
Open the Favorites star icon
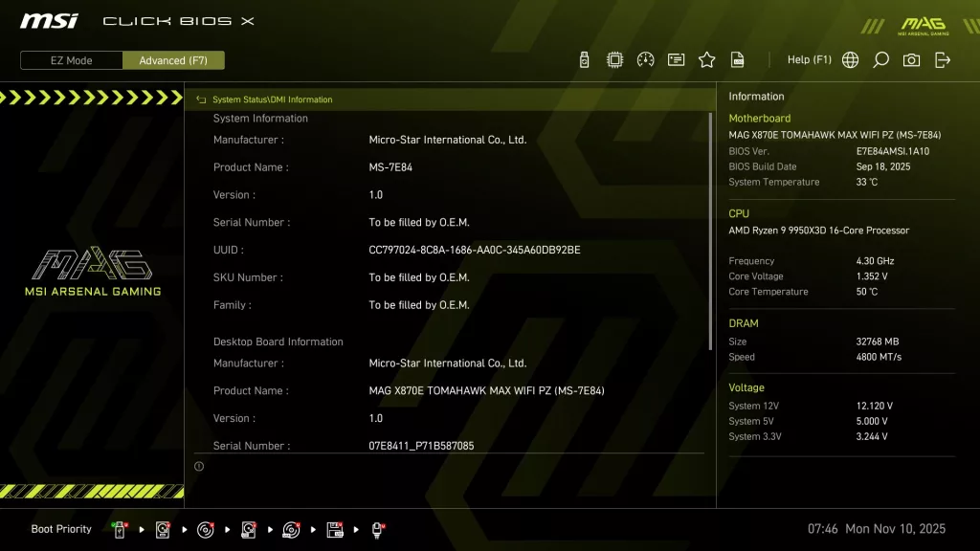[706, 59]
